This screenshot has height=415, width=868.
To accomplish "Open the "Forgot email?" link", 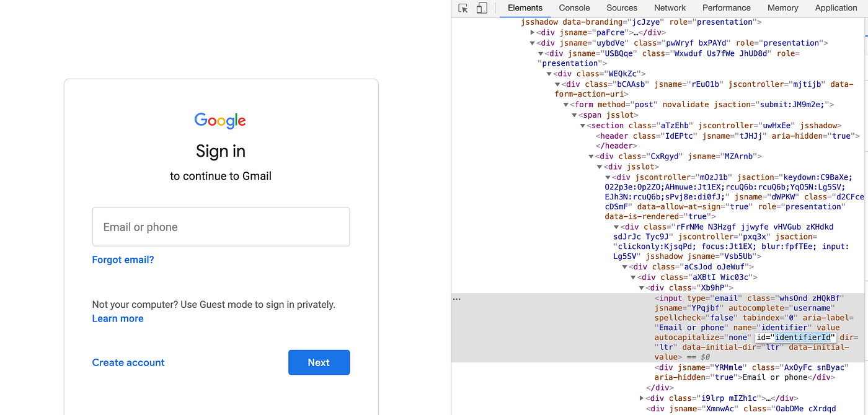I will [123, 260].
